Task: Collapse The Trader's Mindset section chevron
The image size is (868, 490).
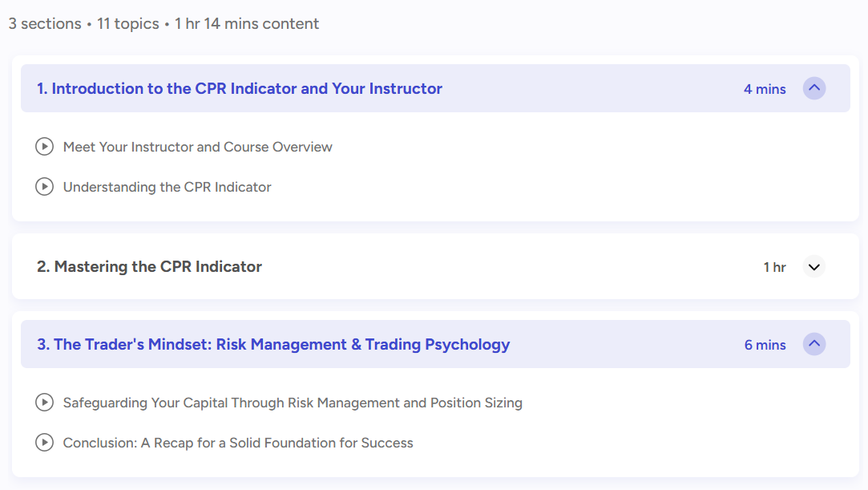Action: point(814,345)
